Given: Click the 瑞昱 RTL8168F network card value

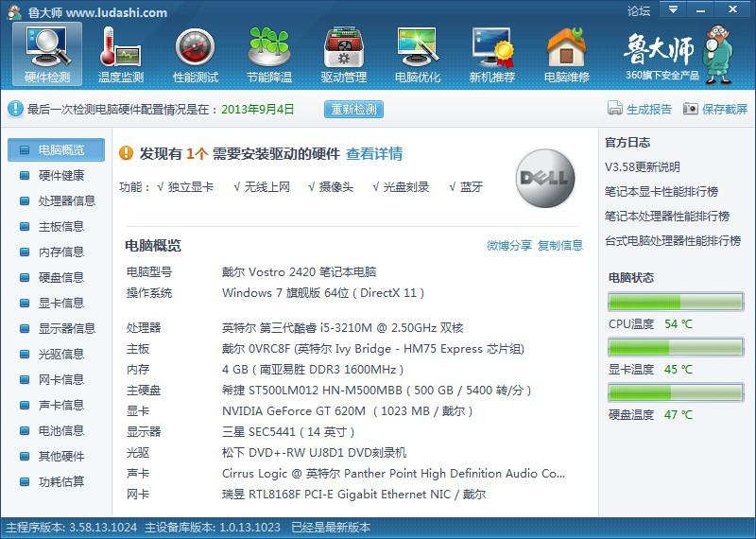Looking at the screenshot, I should pos(353,495).
